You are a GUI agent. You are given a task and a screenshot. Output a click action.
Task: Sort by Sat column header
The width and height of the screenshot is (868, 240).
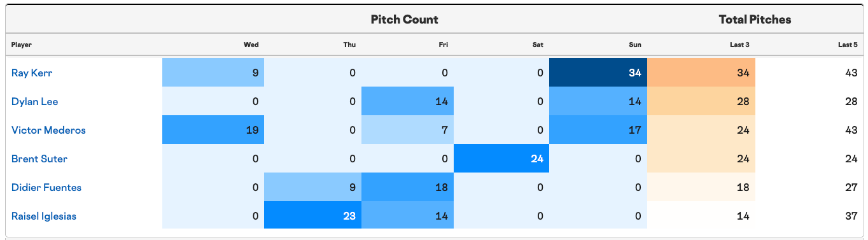[538, 45]
